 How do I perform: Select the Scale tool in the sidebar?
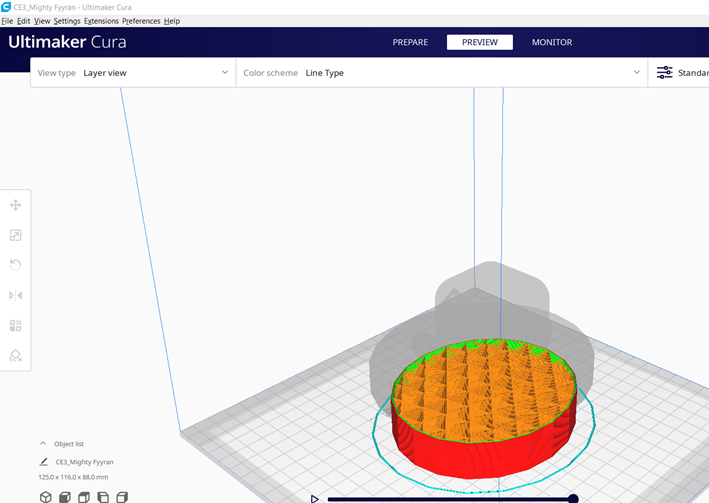pos(15,235)
